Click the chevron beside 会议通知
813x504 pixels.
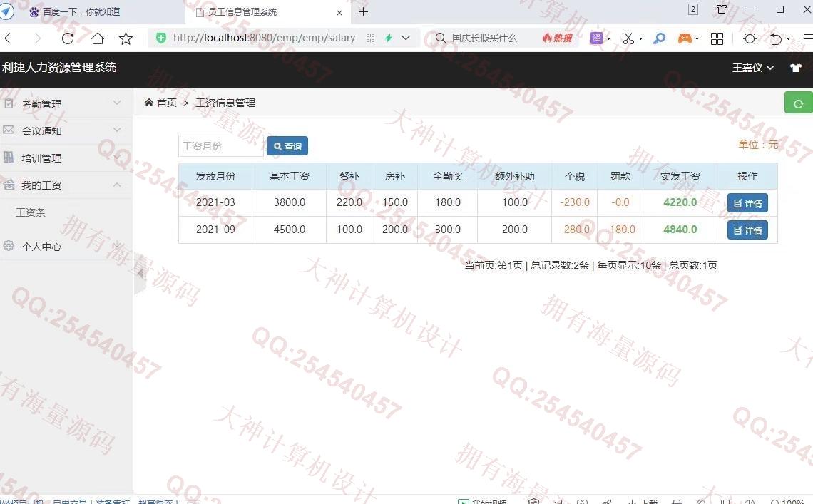(x=117, y=130)
